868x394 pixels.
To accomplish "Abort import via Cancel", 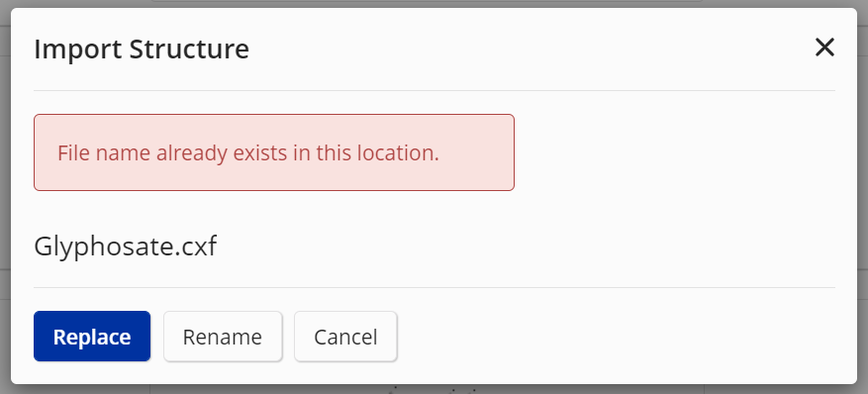I will pyautogui.click(x=345, y=337).
